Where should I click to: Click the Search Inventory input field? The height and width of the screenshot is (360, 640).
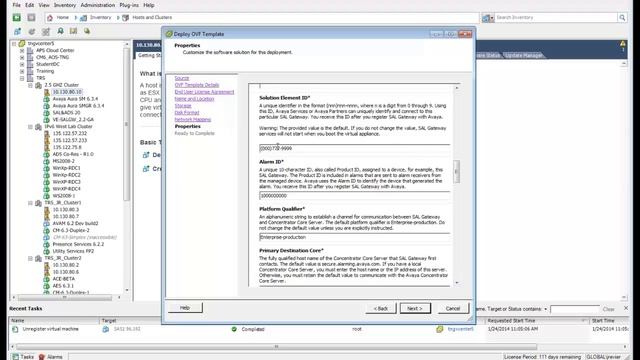[556, 18]
